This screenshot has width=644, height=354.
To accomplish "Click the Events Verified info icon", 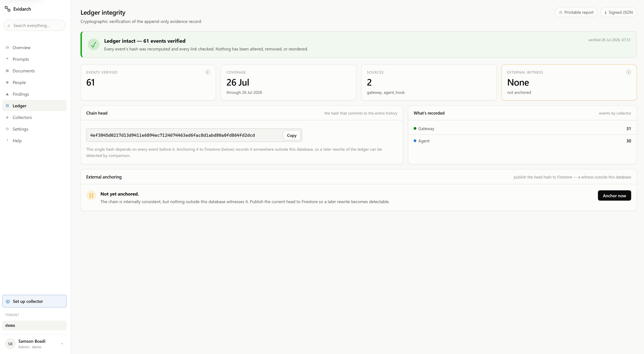I will coord(208,72).
